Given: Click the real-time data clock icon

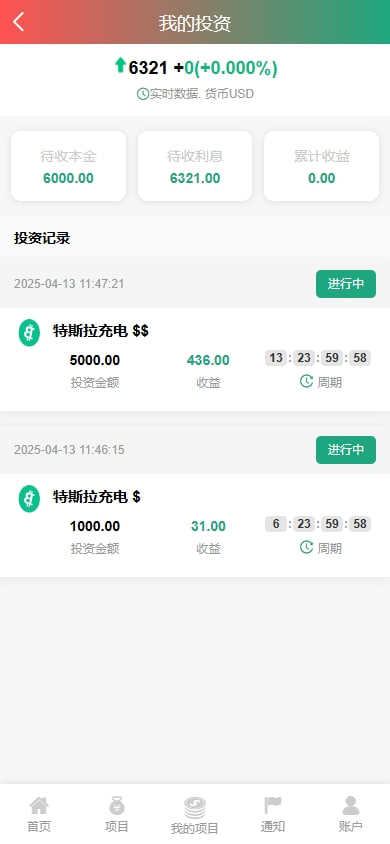Looking at the screenshot, I should tap(143, 94).
